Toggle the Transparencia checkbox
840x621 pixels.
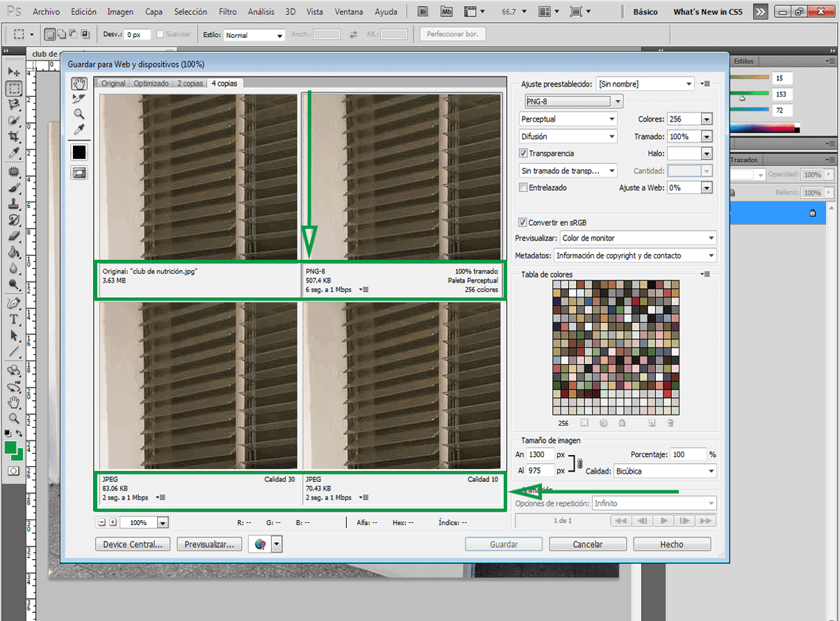point(524,154)
